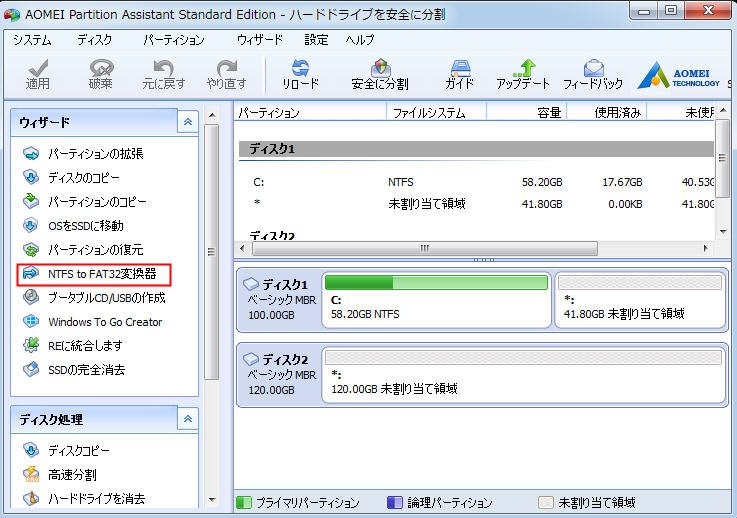Click the ブータブルCD/USBの作成 disc icon

31,297
